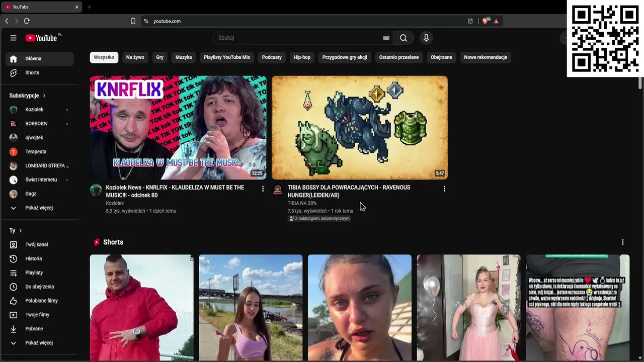This screenshot has width=644, height=362.
Task: Click the magnifying glass search button
Action: [404, 38]
